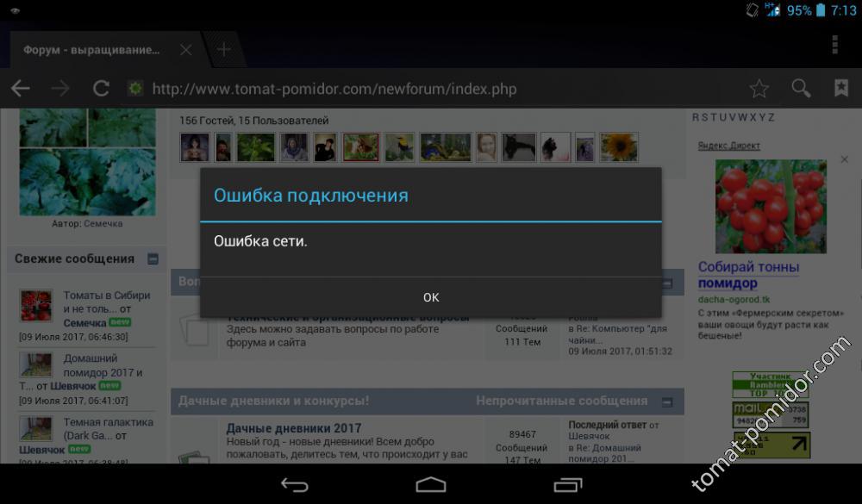This screenshot has height=504, width=862.
Task: Reload the page with the refresh icon
Action: 101,89
